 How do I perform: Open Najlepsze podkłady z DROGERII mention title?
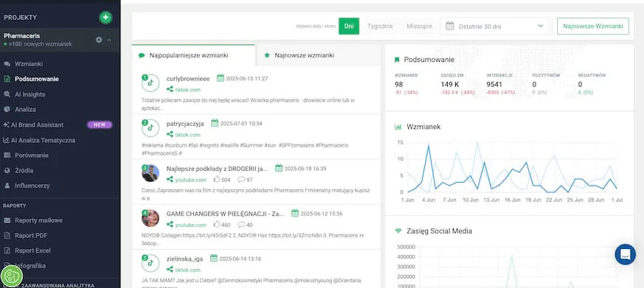[x=218, y=169]
